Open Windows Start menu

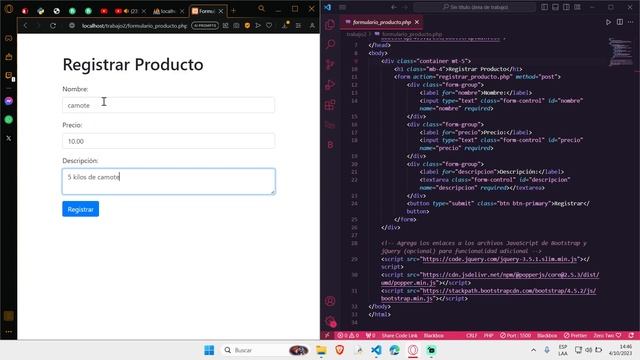click(x=209, y=350)
